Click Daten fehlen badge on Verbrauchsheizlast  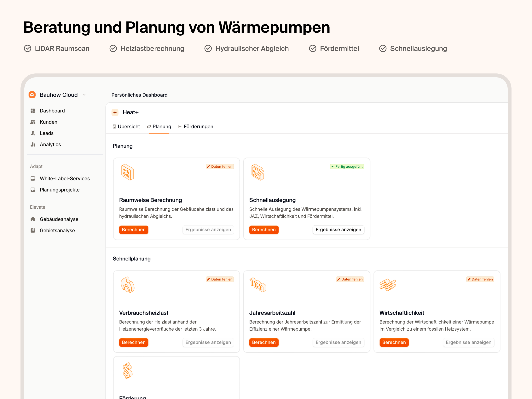click(220, 279)
